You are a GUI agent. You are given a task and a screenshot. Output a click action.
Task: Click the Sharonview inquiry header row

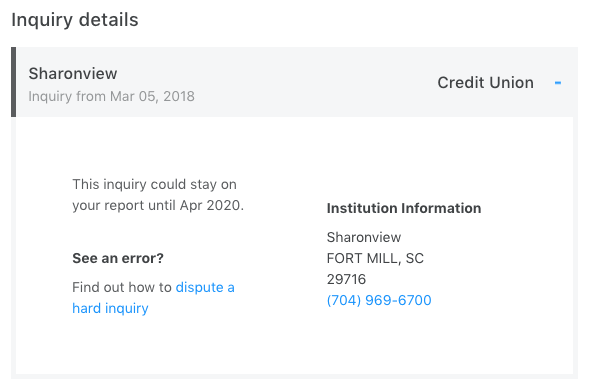click(x=294, y=82)
